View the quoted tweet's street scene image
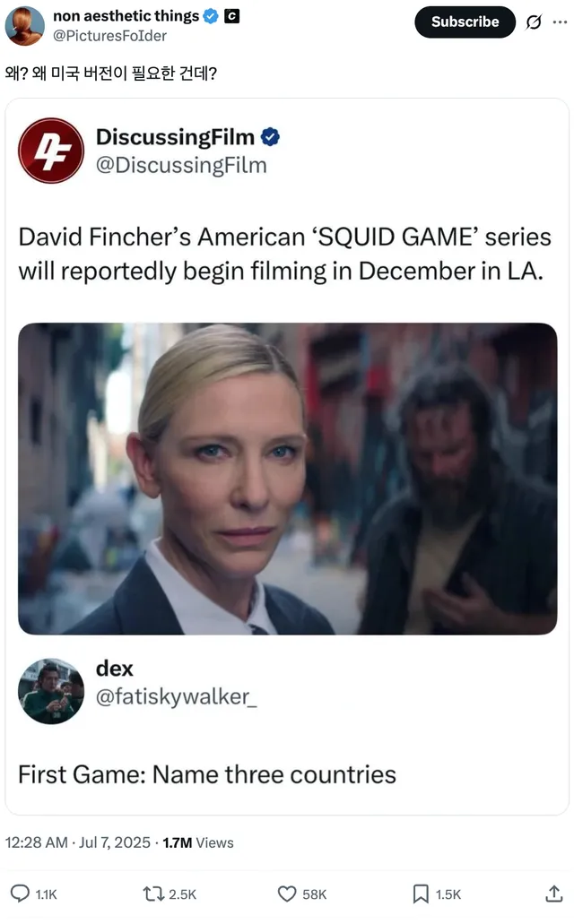Viewport: 574px width, 924px height. (287, 479)
